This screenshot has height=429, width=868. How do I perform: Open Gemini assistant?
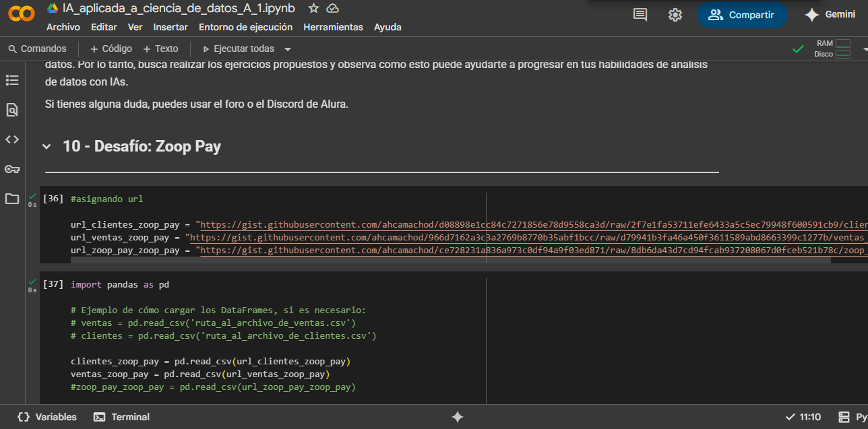(830, 14)
